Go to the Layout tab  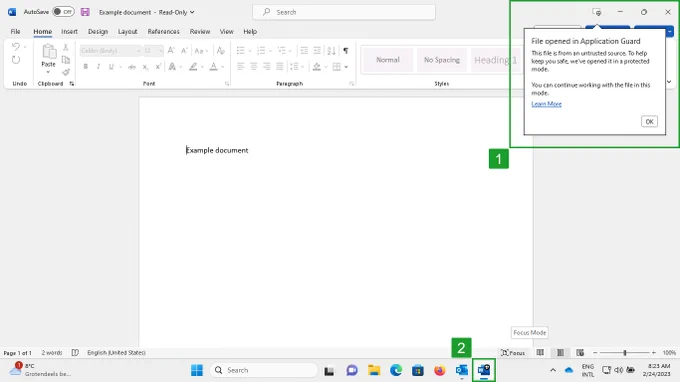(128, 32)
